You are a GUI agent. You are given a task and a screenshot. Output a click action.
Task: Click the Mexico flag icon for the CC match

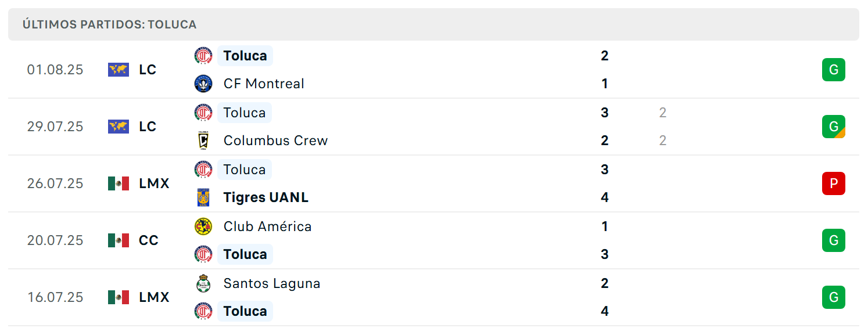(x=119, y=240)
